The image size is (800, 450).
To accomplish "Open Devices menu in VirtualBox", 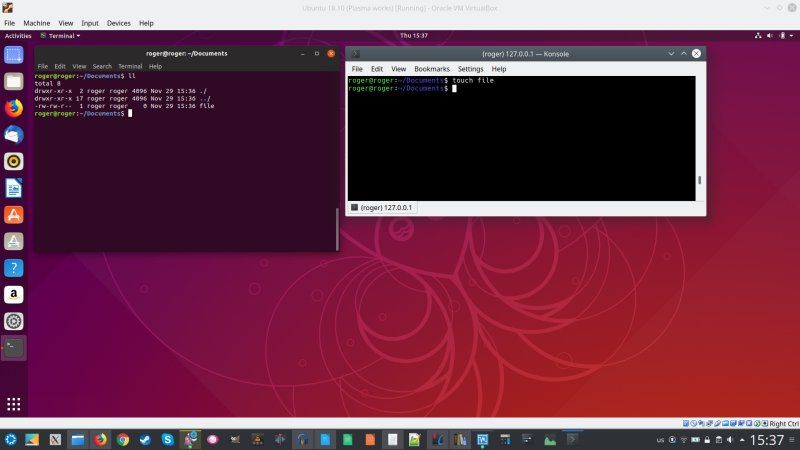I will coord(118,22).
